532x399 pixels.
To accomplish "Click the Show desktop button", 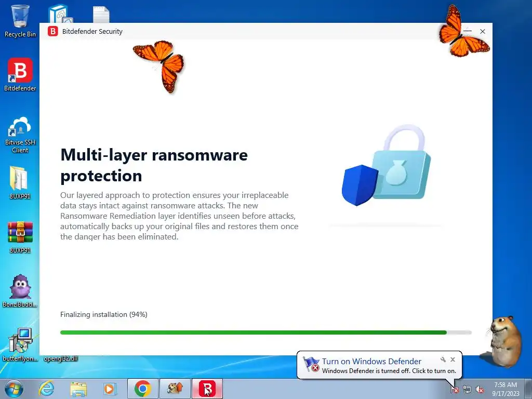I will pos(528,389).
